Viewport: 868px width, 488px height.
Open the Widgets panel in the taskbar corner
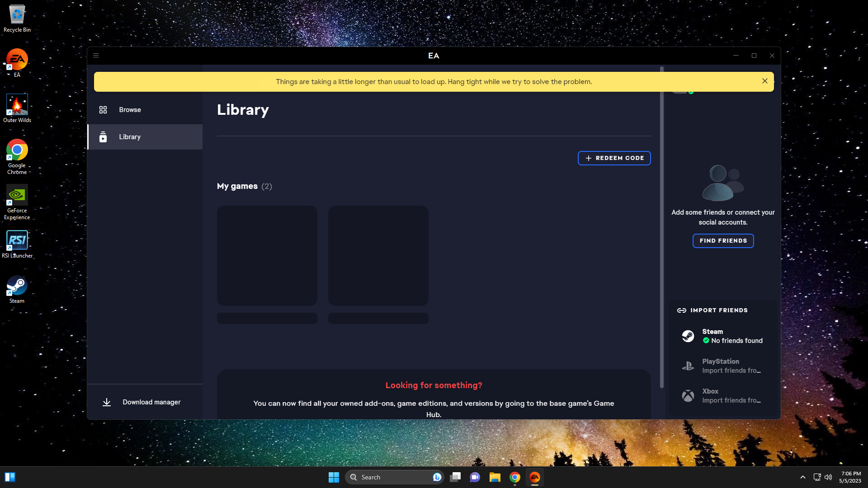10,477
